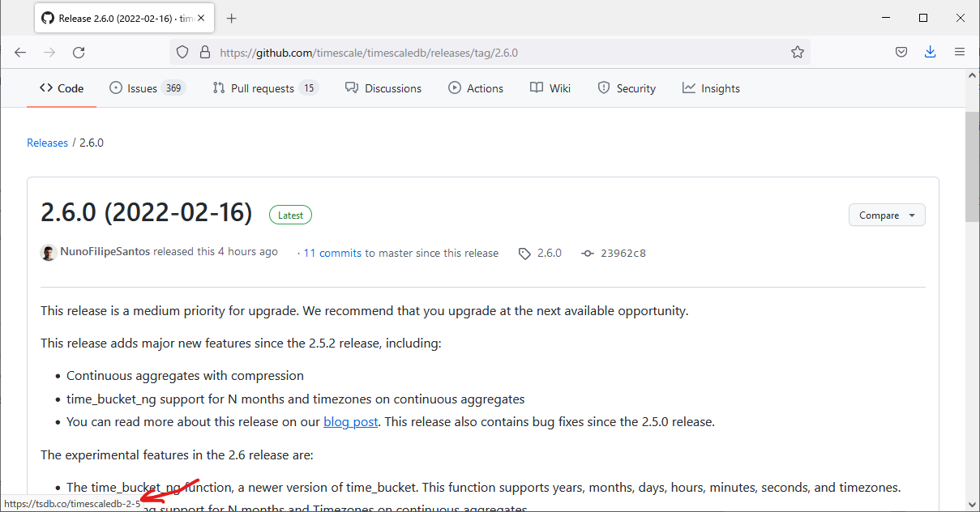Go back with the browser back arrow
Image resolution: width=980 pixels, height=512 pixels.
[x=20, y=52]
